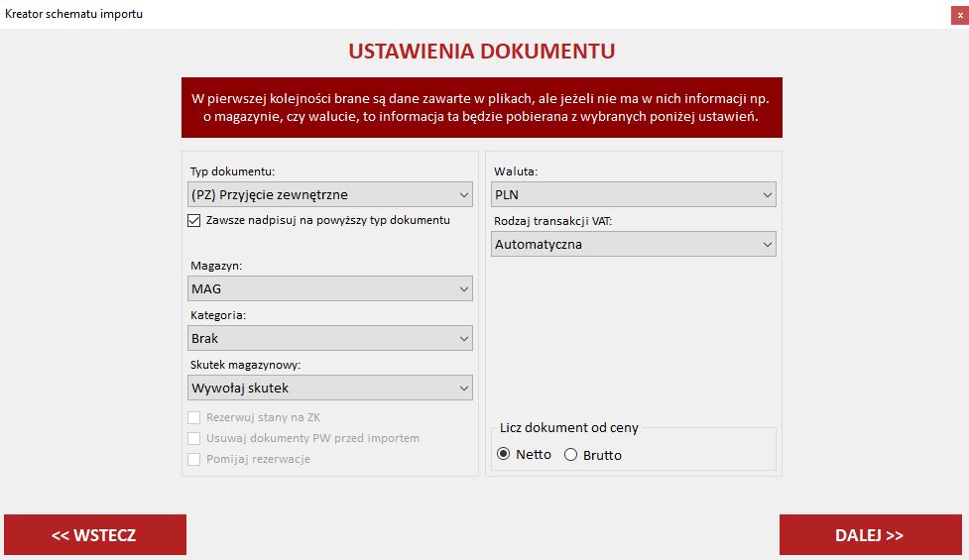Viewport: 969px width, 560px height.
Task: Click the USTAWIENIA DOKUMENTU heading
Action: point(481,52)
